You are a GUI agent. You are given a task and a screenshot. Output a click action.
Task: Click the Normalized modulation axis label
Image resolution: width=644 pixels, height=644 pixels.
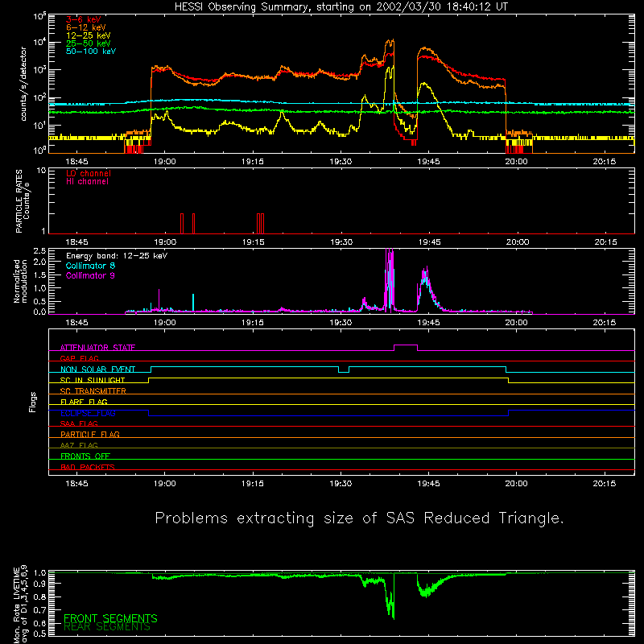21,281
